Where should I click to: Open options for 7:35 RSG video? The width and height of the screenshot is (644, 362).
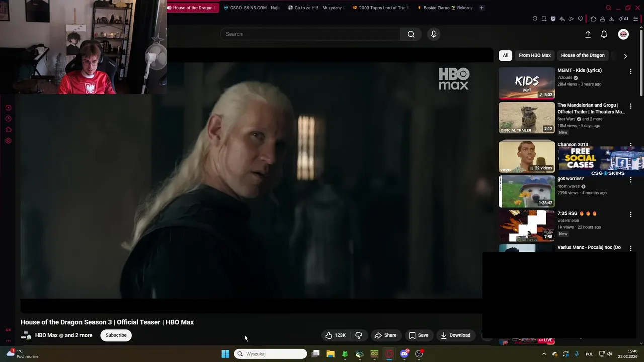(630, 214)
